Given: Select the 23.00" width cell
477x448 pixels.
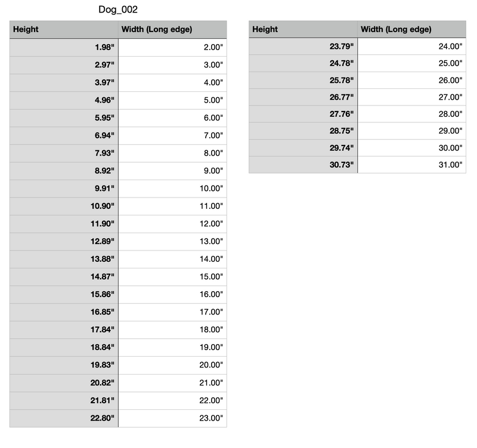Looking at the screenshot, I should click(172, 418).
